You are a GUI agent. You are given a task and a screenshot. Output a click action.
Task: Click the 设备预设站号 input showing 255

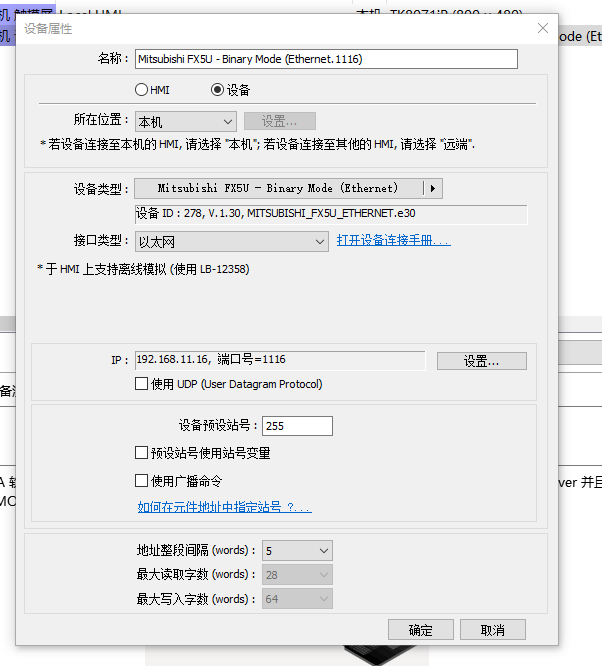point(297,426)
